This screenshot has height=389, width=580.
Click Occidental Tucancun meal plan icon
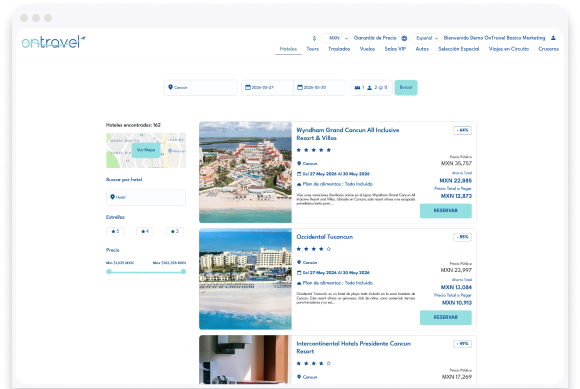[299, 283]
